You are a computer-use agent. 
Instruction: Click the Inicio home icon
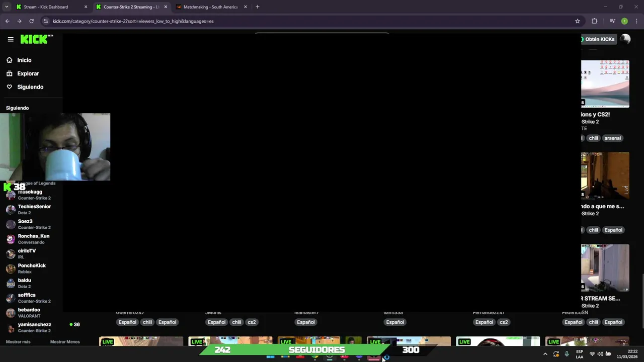click(x=9, y=60)
